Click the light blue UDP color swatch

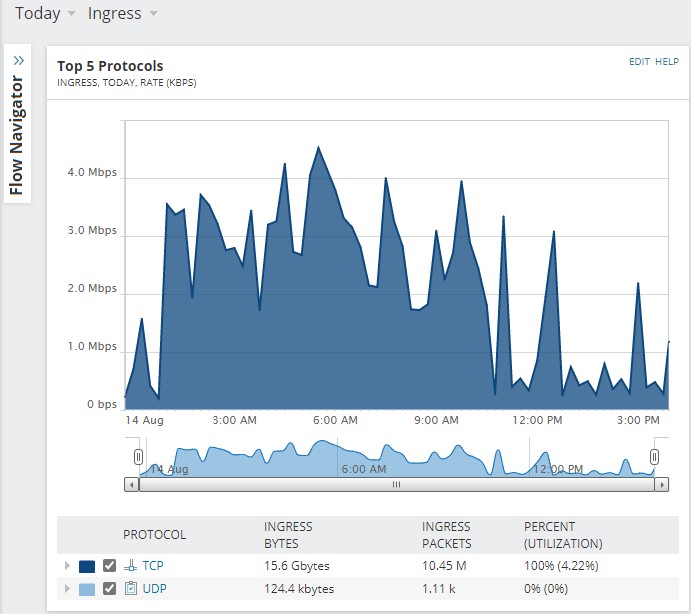coord(87,589)
